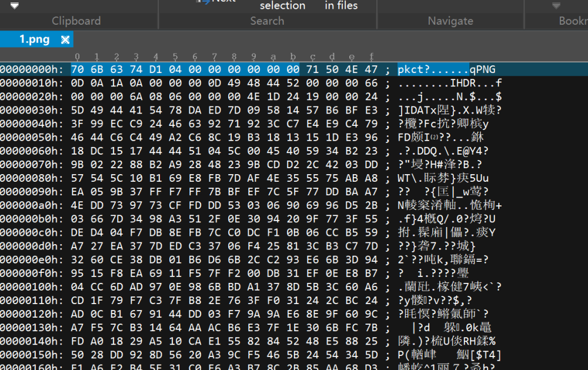Click hex byte D1 in first row
Viewport: 588px width, 370px height.
tap(156, 70)
